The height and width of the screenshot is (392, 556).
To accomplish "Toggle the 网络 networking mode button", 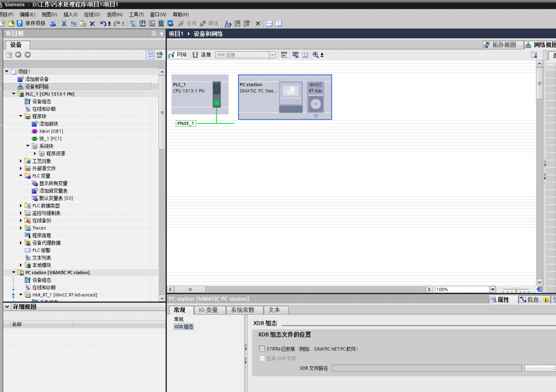I will (x=178, y=55).
